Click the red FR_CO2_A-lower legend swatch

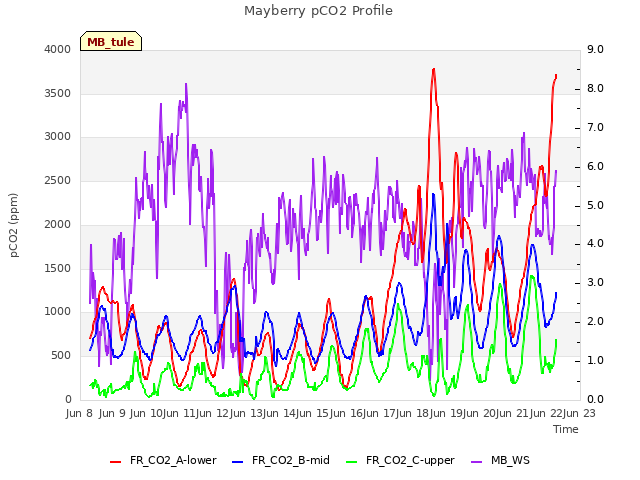116,461
